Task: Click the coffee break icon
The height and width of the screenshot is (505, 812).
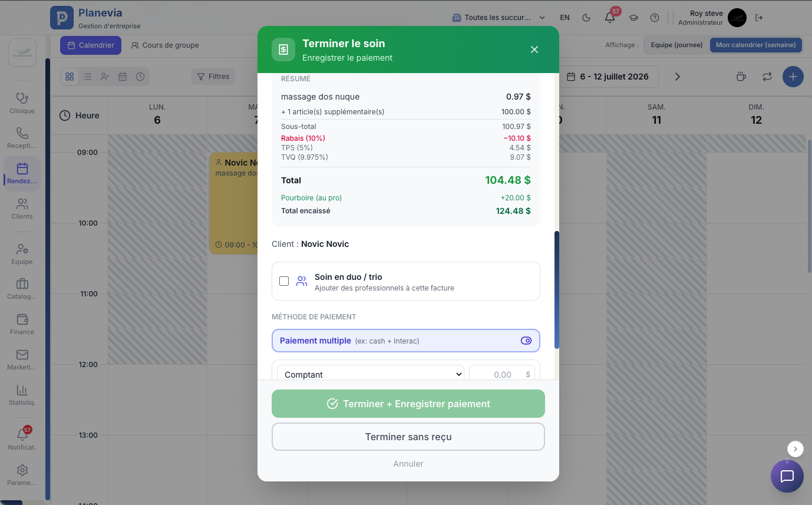Action: point(741,77)
